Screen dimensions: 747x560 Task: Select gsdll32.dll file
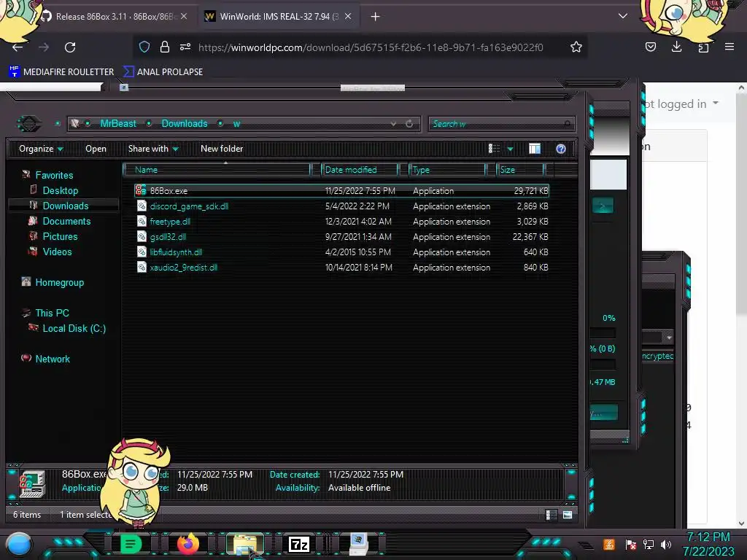[341, 237]
